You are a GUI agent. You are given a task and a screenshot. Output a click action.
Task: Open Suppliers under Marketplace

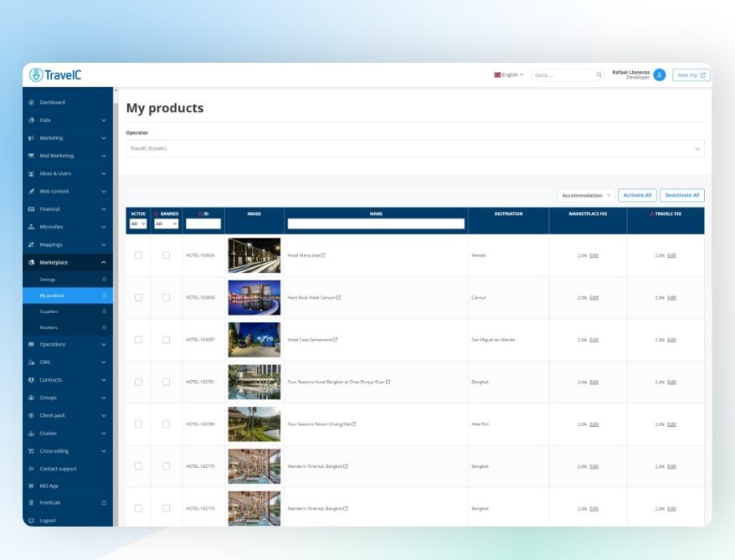tap(68, 311)
